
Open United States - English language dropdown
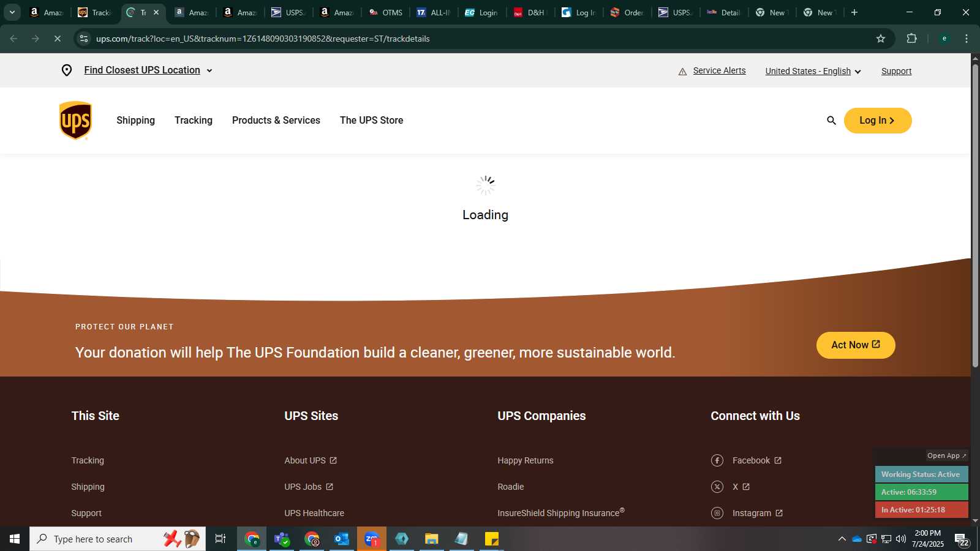pyautogui.click(x=813, y=71)
